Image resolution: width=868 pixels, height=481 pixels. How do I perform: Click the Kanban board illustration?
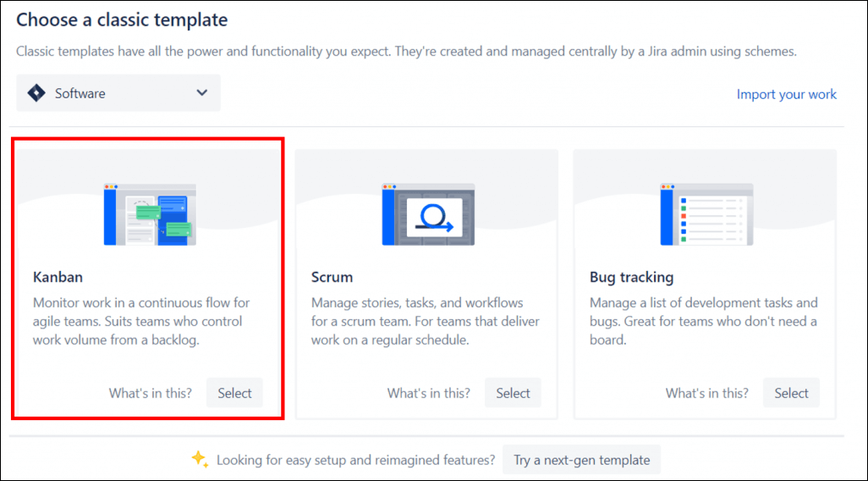(150, 214)
